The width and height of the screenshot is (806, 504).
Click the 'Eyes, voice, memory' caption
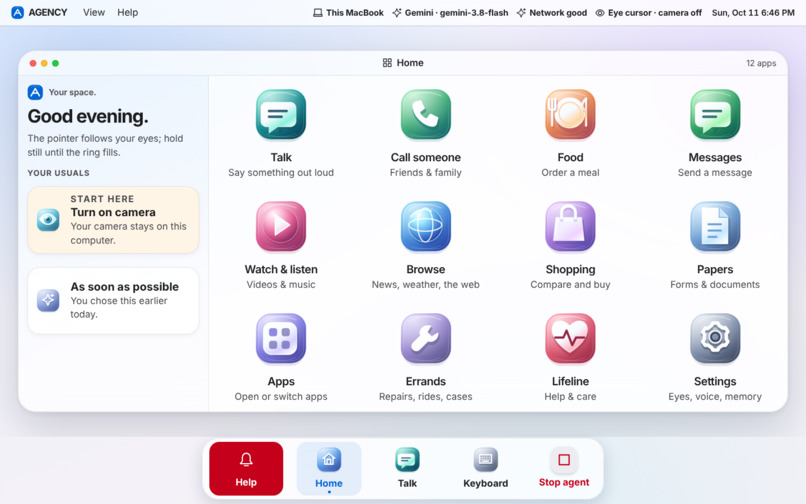[x=715, y=397]
